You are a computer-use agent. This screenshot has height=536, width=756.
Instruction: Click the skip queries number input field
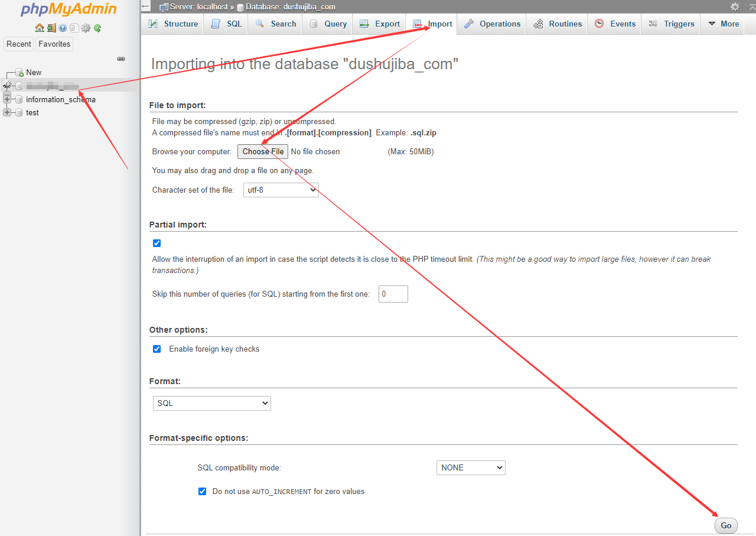click(393, 294)
